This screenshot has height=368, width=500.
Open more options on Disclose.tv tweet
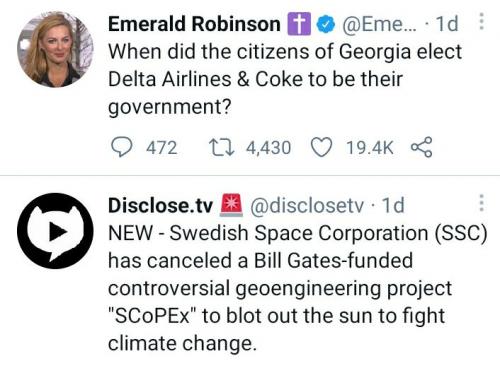481,203
